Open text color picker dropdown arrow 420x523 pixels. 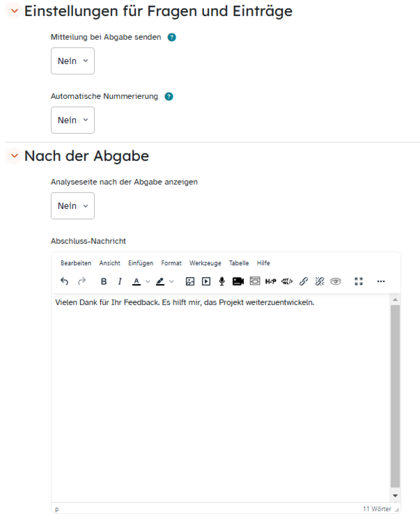point(148,281)
